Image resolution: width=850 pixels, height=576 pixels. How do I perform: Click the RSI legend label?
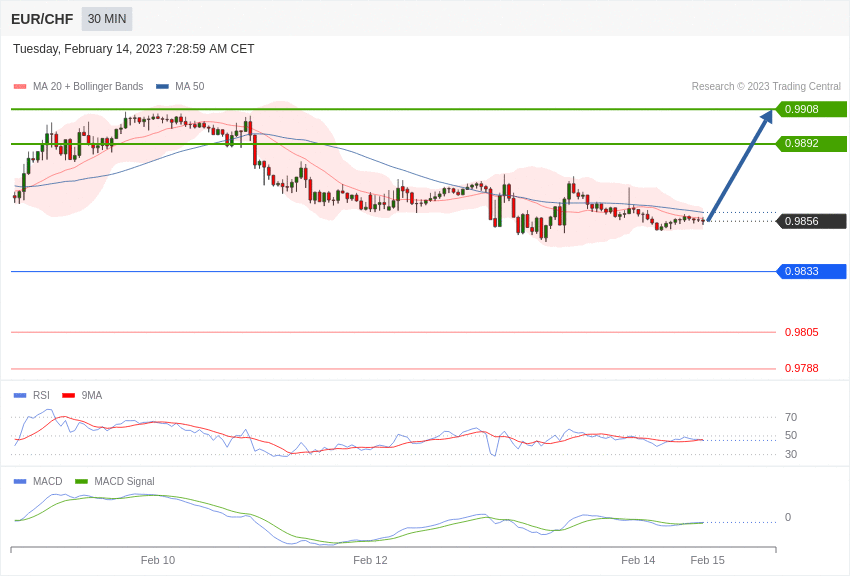click(41, 396)
